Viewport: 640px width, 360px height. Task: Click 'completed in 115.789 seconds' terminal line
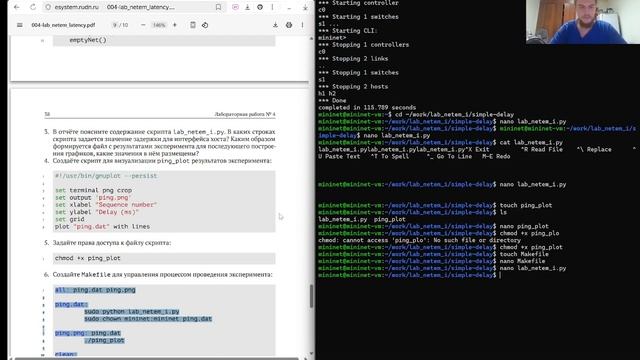(367, 107)
